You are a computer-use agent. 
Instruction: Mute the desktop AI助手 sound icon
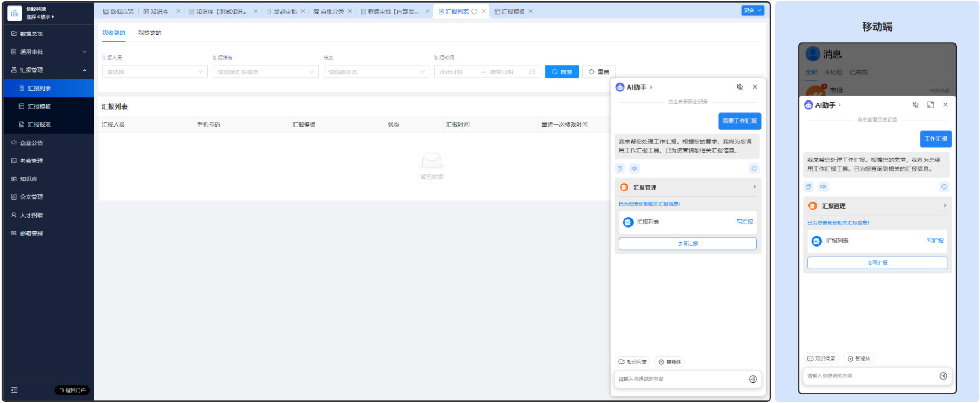click(739, 87)
